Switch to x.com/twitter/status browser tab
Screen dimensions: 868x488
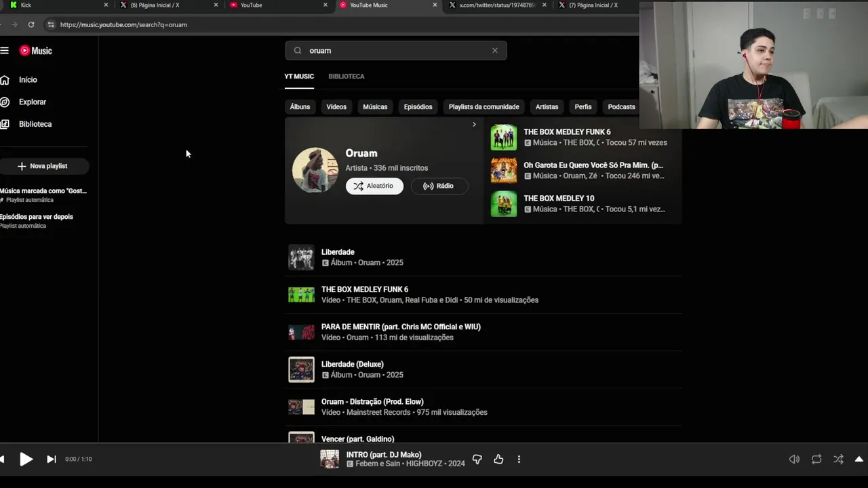coord(498,5)
